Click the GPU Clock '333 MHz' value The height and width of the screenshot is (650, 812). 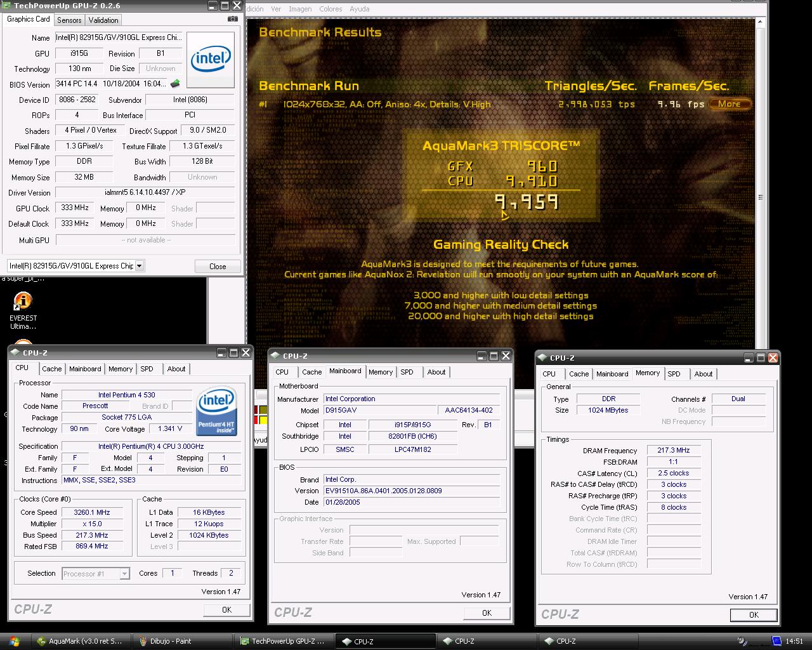(75, 208)
